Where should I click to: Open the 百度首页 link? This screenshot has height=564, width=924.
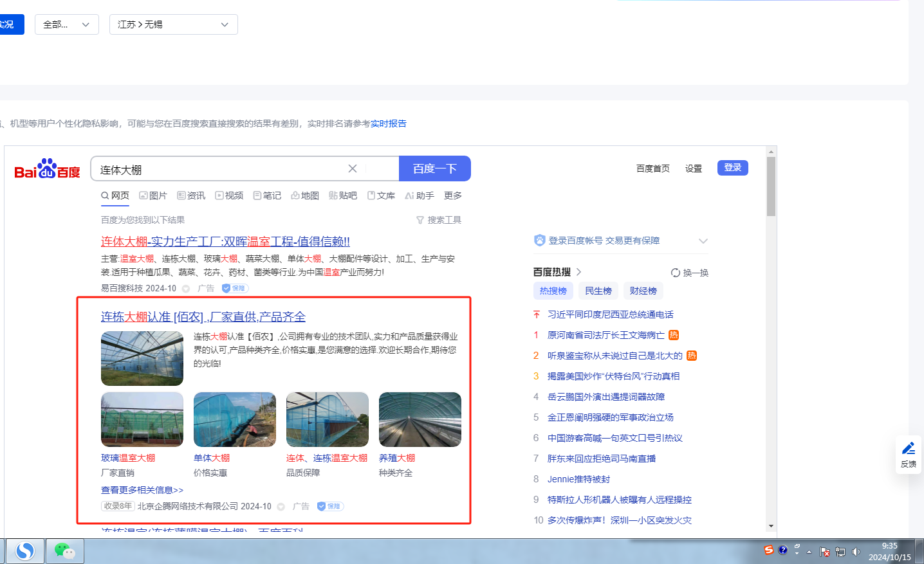pos(653,168)
